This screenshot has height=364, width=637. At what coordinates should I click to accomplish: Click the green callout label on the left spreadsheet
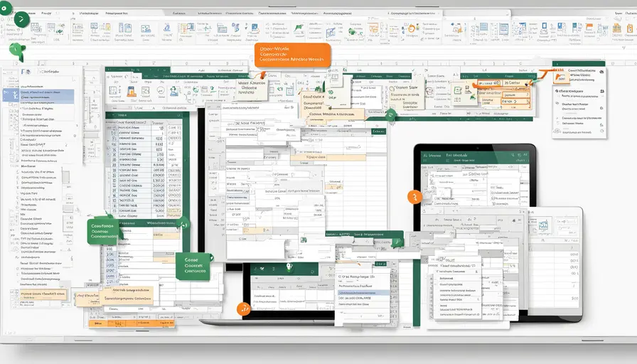point(102,231)
